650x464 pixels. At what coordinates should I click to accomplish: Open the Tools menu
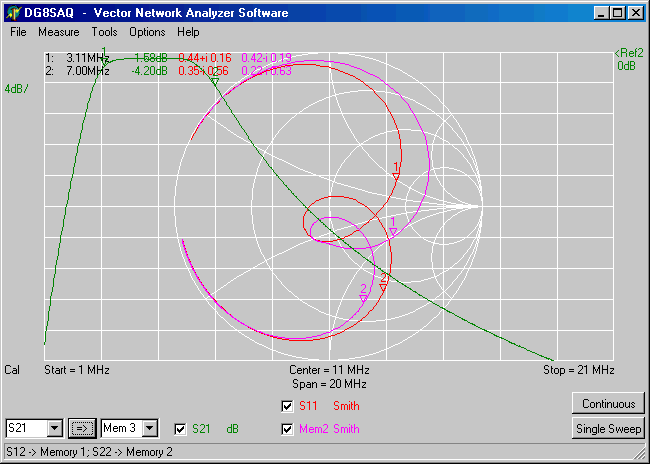104,32
